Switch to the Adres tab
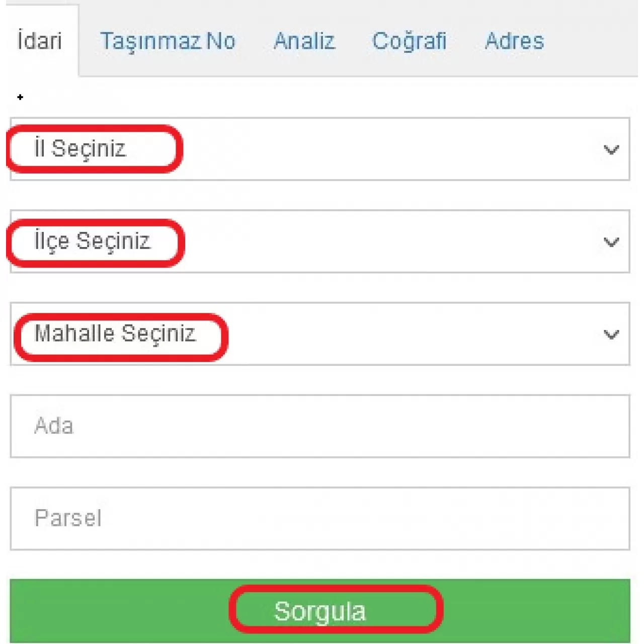The image size is (644, 644). pos(514,41)
